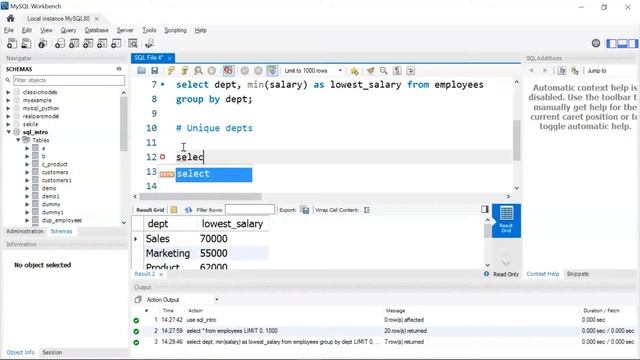Open the Query menu
The image size is (640, 360).
tap(68, 30)
